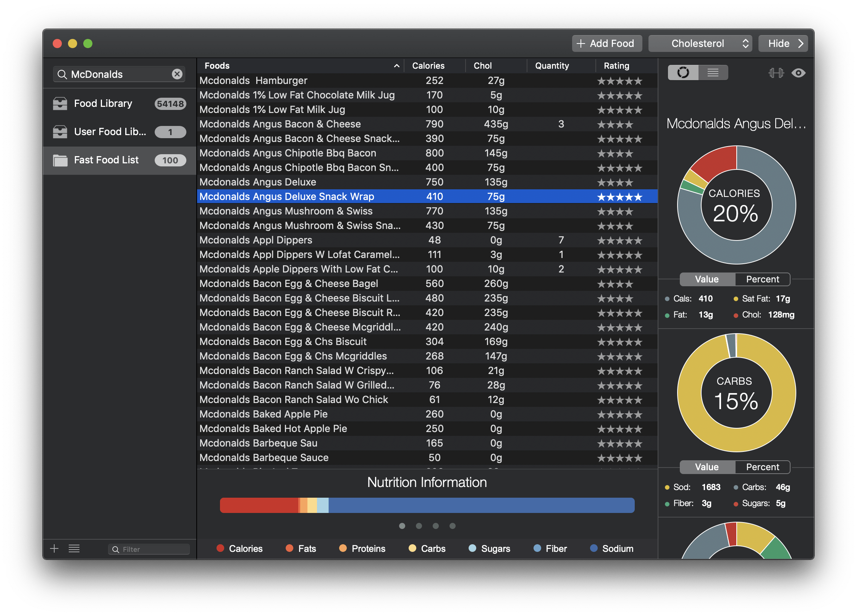Go to third nutrition page dot
Image resolution: width=857 pixels, height=616 pixels.
436,526
